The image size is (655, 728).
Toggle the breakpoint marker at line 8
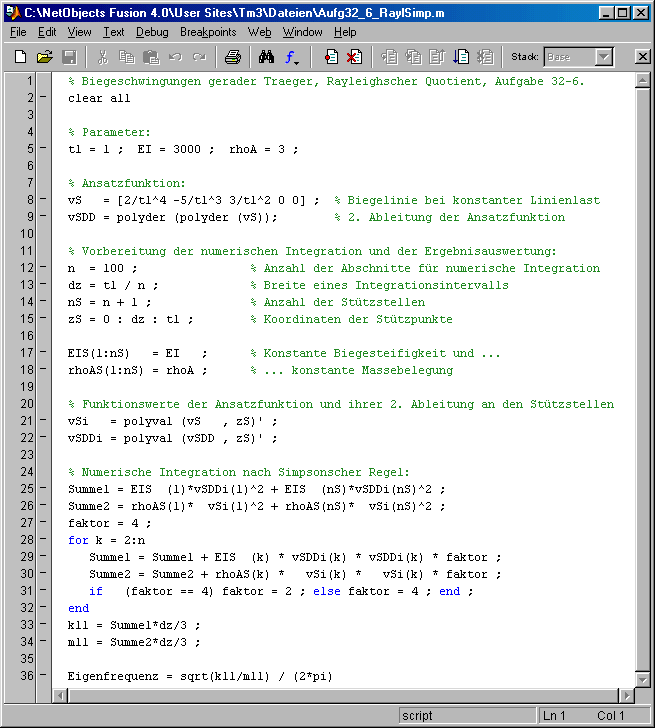[x=43, y=199]
